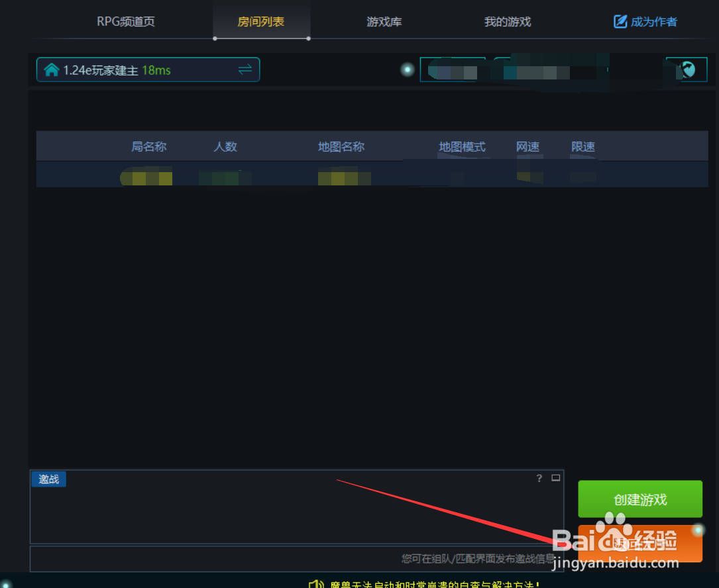Sort by 网速 column header
The image size is (719, 588).
point(527,146)
